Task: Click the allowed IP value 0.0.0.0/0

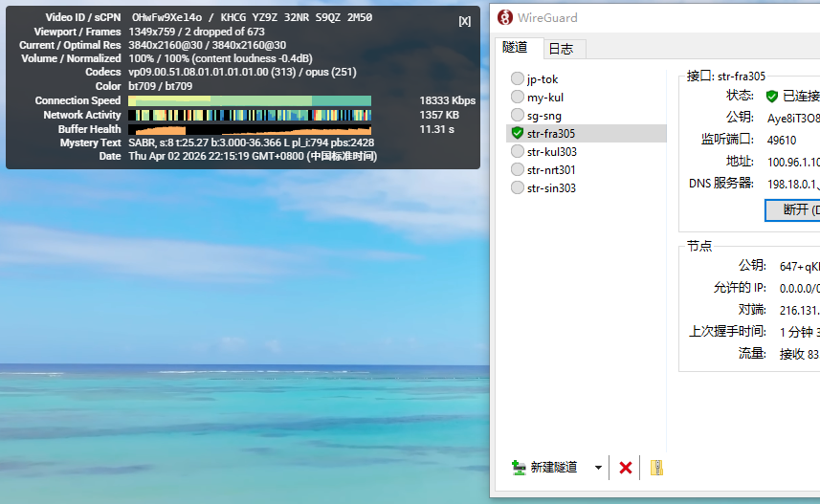Action: coord(800,288)
